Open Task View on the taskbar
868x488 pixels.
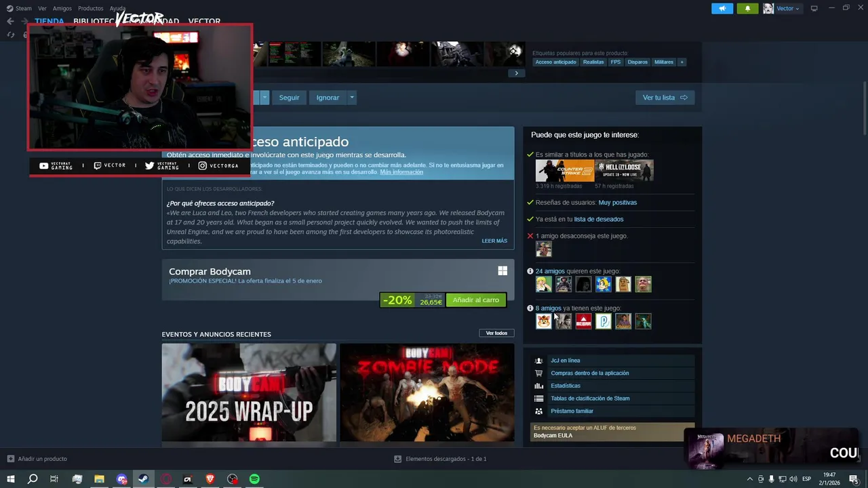click(x=54, y=479)
